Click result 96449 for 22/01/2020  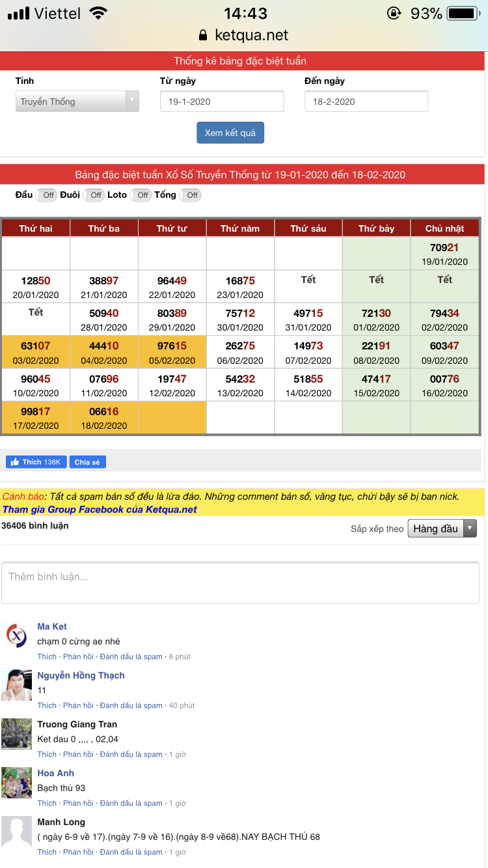pyautogui.click(x=172, y=280)
